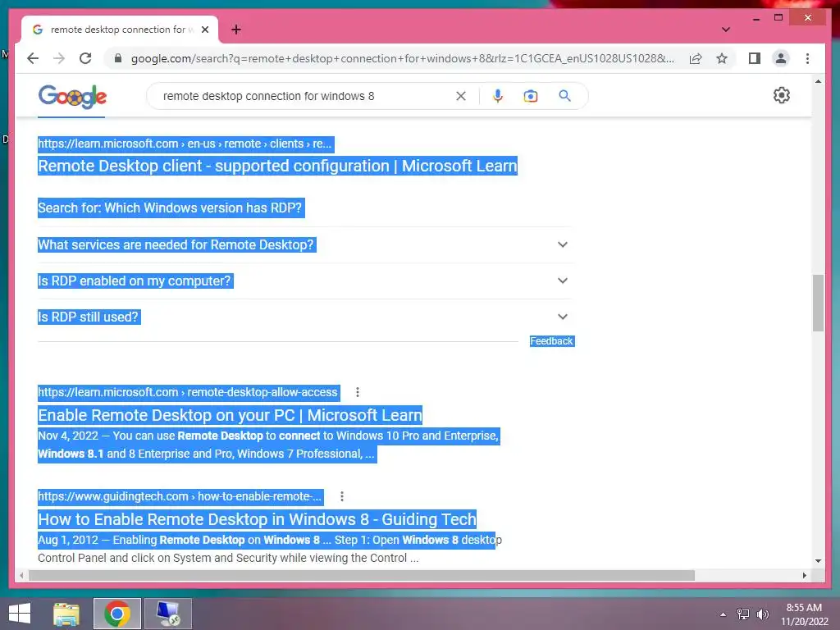This screenshot has height=630, width=840.
Task: View site information via lock icon
Action: pos(118,58)
